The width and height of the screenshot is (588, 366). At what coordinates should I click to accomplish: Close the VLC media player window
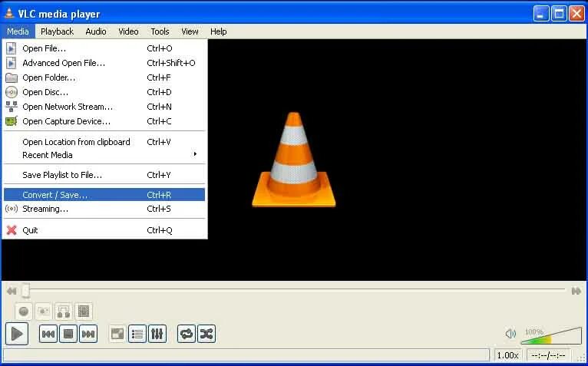[576, 14]
